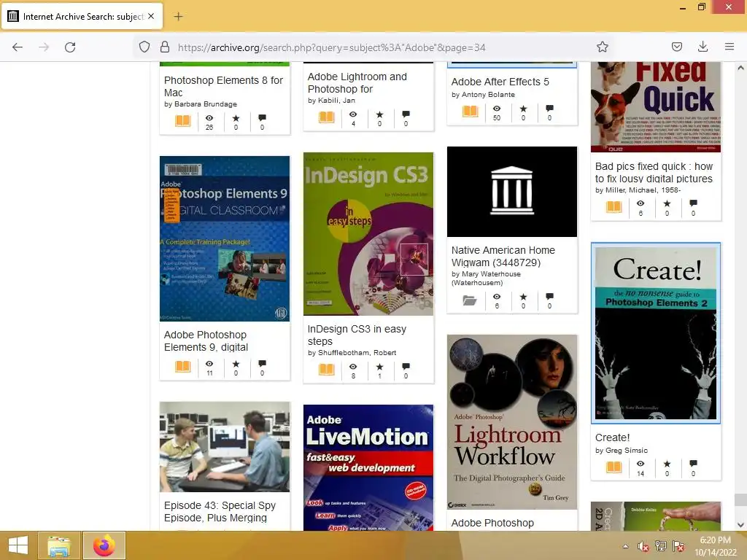Open InDesign CS3 in easy steps title
747x560 pixels.
[357, 335]
